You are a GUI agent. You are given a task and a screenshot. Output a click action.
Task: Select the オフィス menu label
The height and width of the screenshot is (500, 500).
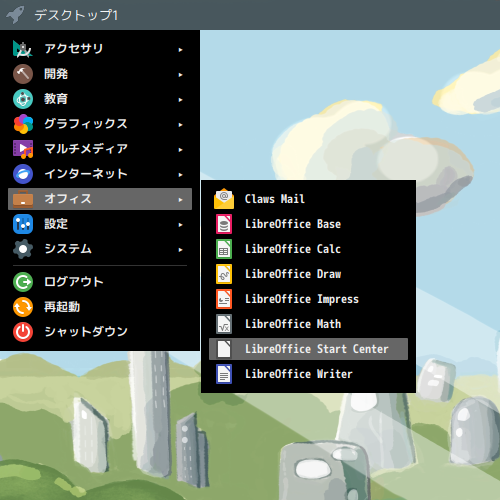(68, 199)
